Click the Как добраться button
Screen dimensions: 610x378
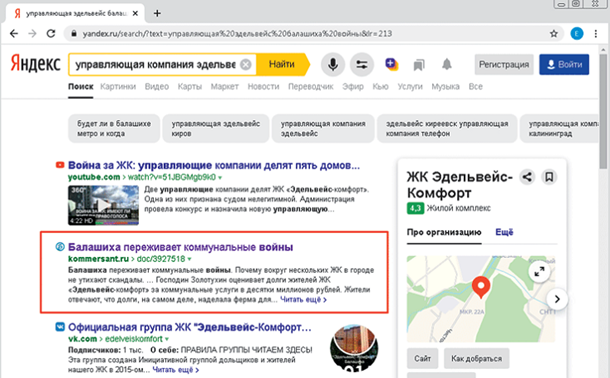click(x=477, y=359)
